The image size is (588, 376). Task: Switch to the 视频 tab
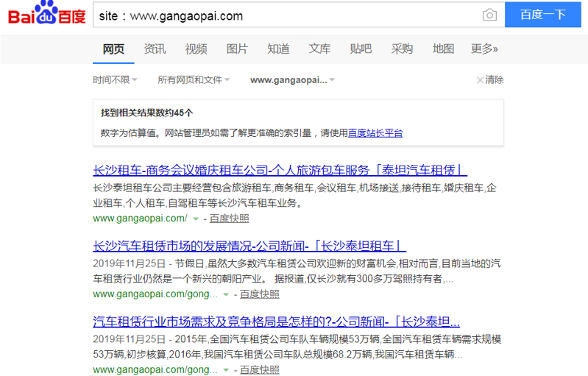click(196, 49)
